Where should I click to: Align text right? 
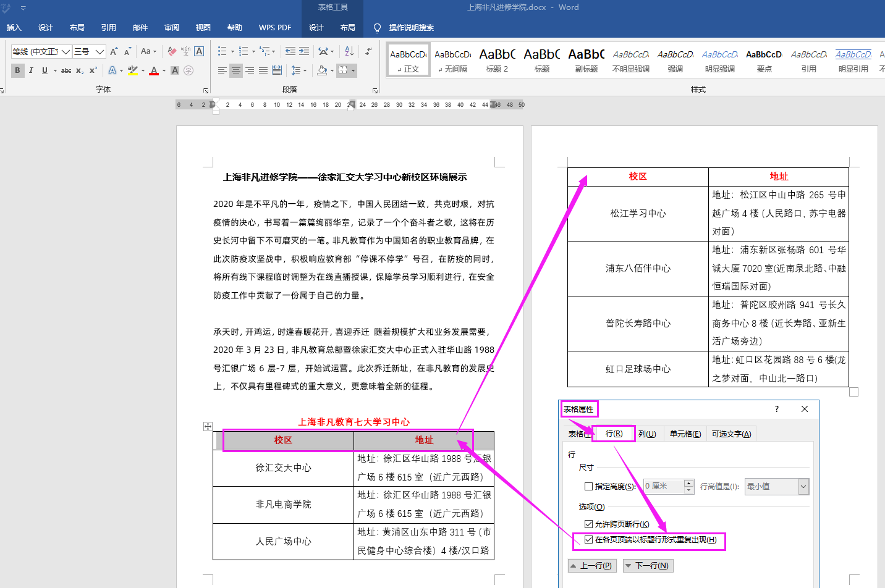click(250, 70)
